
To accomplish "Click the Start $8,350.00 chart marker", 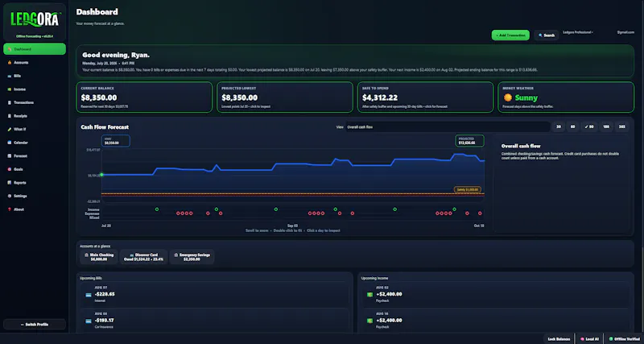I will coord(116,141).
